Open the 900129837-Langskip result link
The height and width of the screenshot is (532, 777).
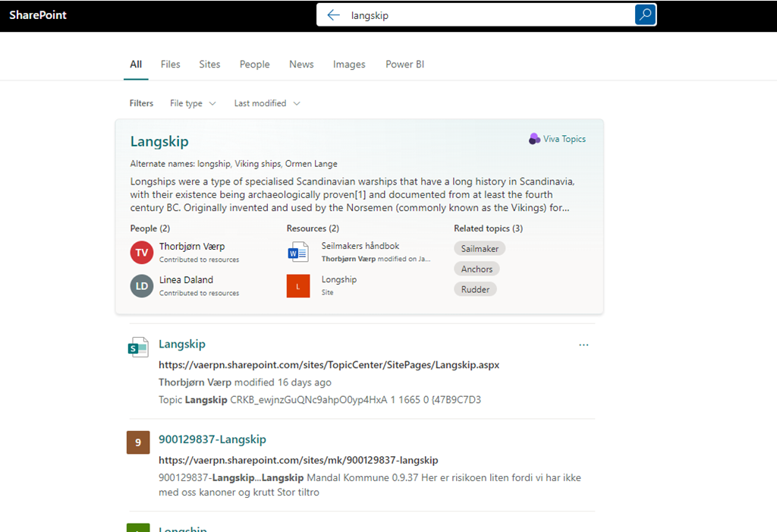pyautogui.click(x=212, y=439)
